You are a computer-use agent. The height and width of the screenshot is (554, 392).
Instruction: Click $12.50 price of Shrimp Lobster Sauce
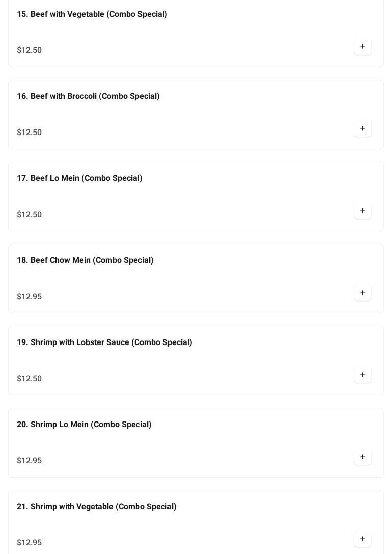pos(30,379)
